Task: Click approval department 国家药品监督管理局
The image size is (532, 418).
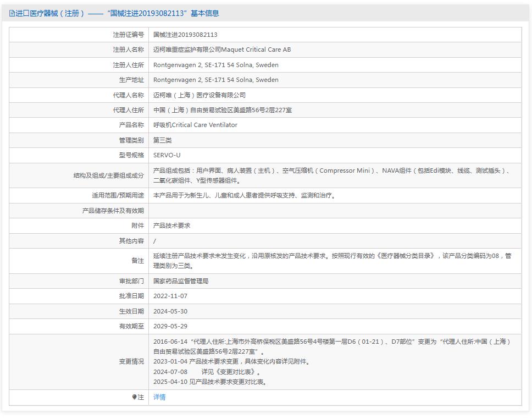Action: pos(181,281)
